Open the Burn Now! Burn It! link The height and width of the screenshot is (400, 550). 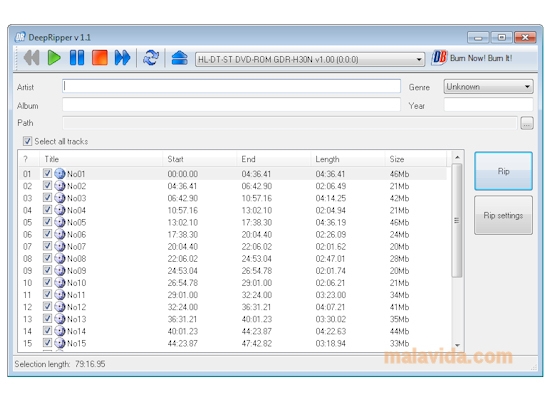[x=481, y=58]
